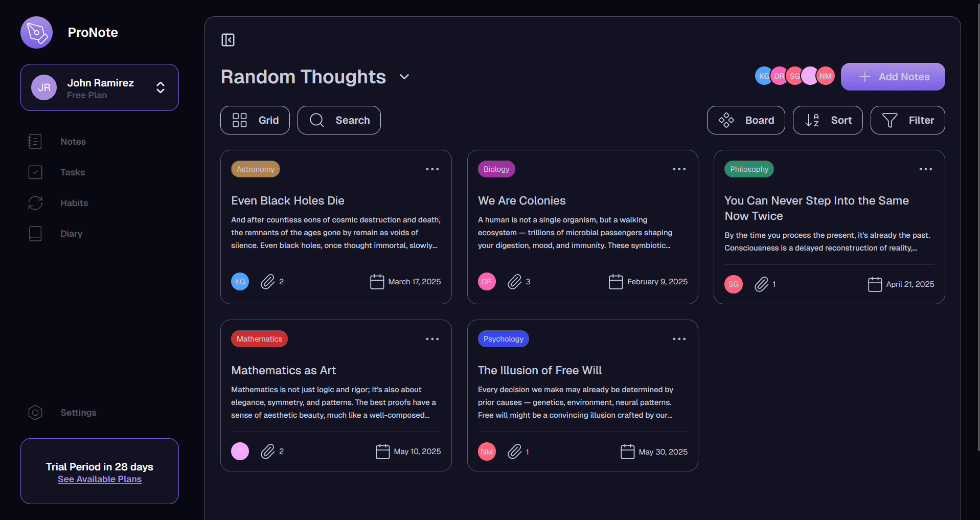Click the NM collaborator avatar in header
Viewport: 980px width, 520px height.
tap(825, 76)
